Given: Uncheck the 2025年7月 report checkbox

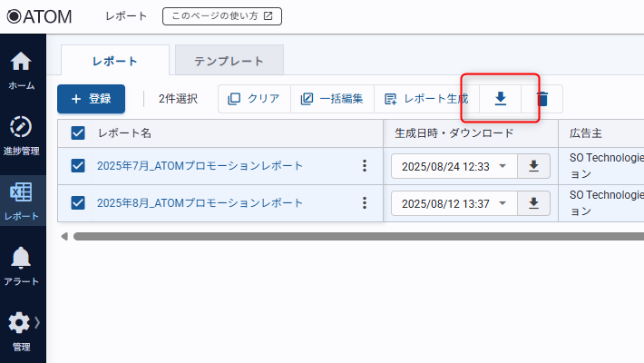Looking at the screenshot, I should [x=78, y=165].
